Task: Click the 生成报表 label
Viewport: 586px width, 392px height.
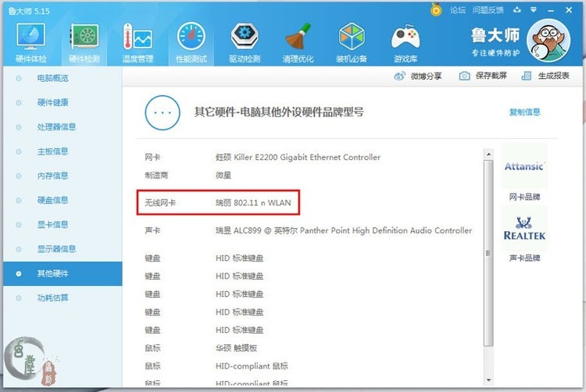Action: click(553, 76)
